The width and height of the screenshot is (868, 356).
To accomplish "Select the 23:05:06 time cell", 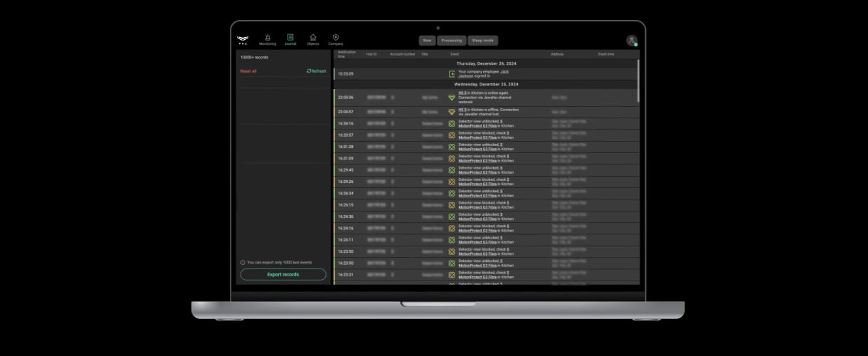I will 346,98.
